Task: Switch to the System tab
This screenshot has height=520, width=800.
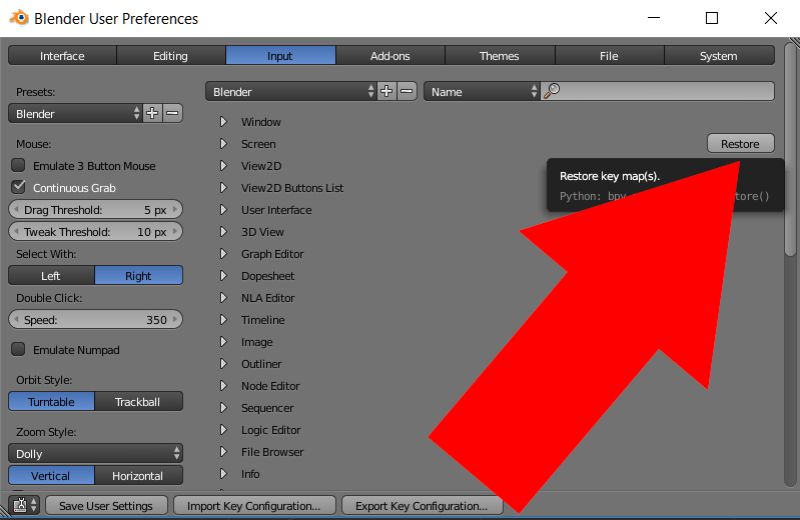Action: [x=719, y=55]
